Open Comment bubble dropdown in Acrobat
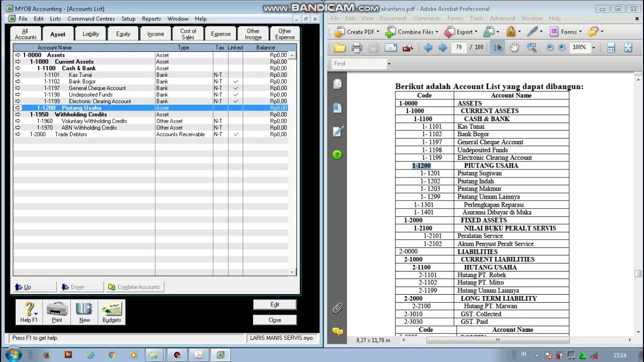Viewport: 644px width, 362px height. [596, 32]
